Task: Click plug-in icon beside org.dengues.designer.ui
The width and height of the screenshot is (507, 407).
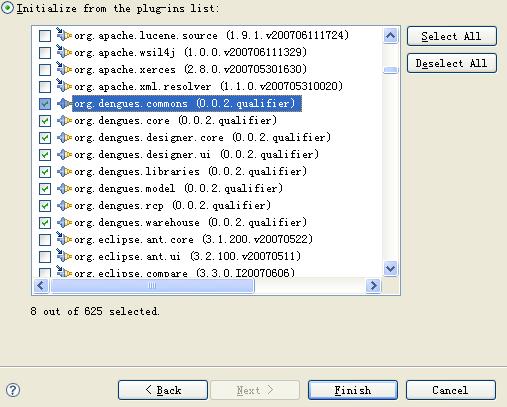Action: point(64,154)
